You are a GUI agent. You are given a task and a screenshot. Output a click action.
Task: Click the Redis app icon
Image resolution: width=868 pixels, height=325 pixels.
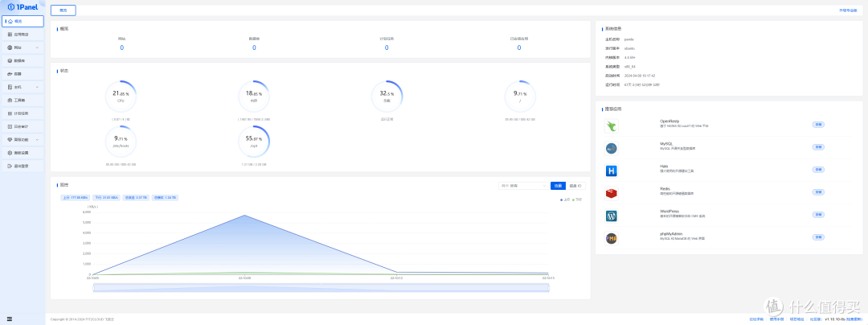click(611, 193)
